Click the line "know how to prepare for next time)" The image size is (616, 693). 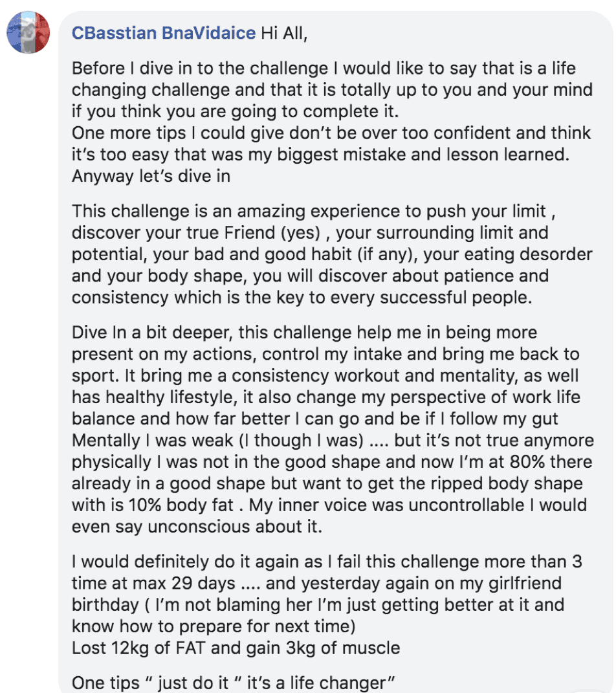(x=214, y=627)
